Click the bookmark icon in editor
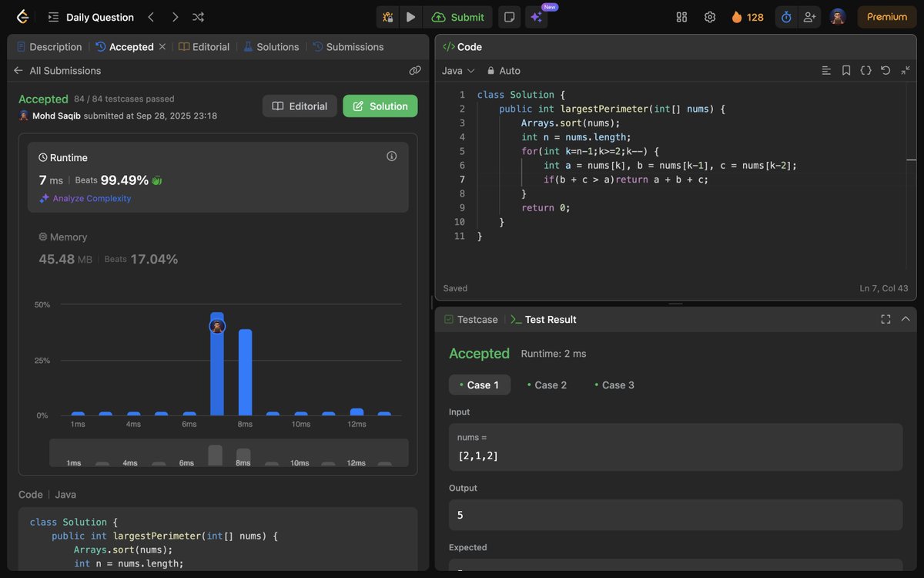Viewport: 924px width, 578px height. point(846,70)
